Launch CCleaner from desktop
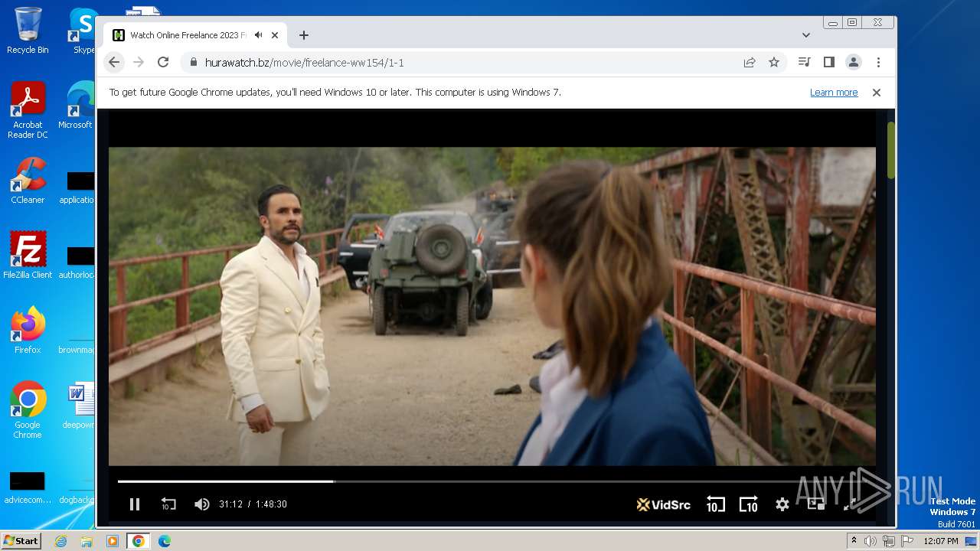 click(x=28, y=181)
